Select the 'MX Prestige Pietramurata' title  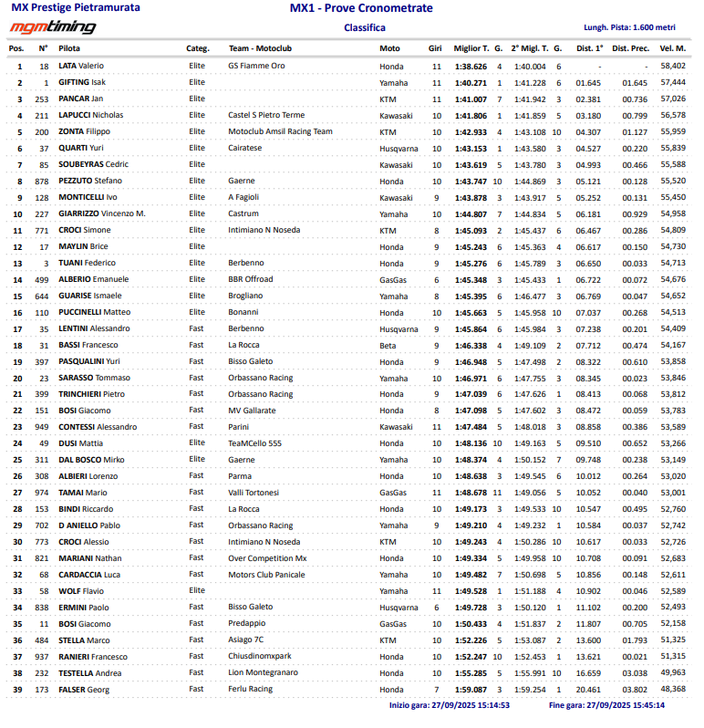[x=76, y=7]
